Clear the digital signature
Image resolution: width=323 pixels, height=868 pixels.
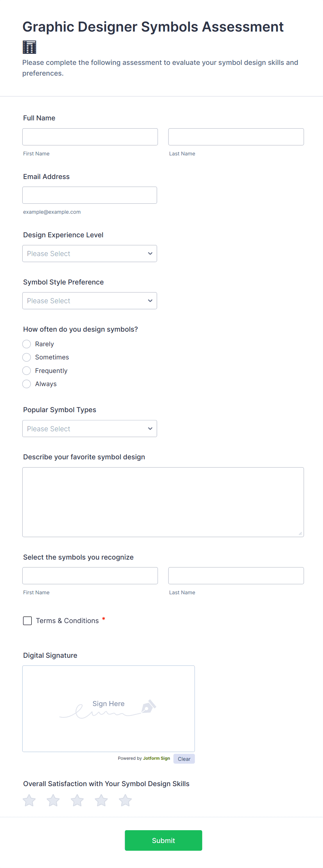click(x=184, y=759)
